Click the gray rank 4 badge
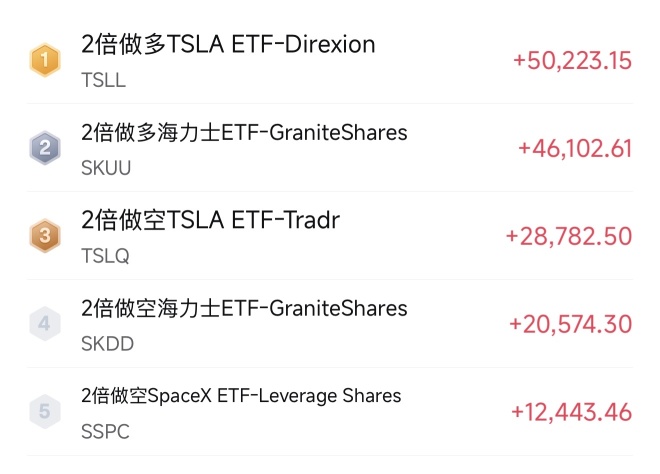This screenshot has width=660, height=474. coord(45,324)
